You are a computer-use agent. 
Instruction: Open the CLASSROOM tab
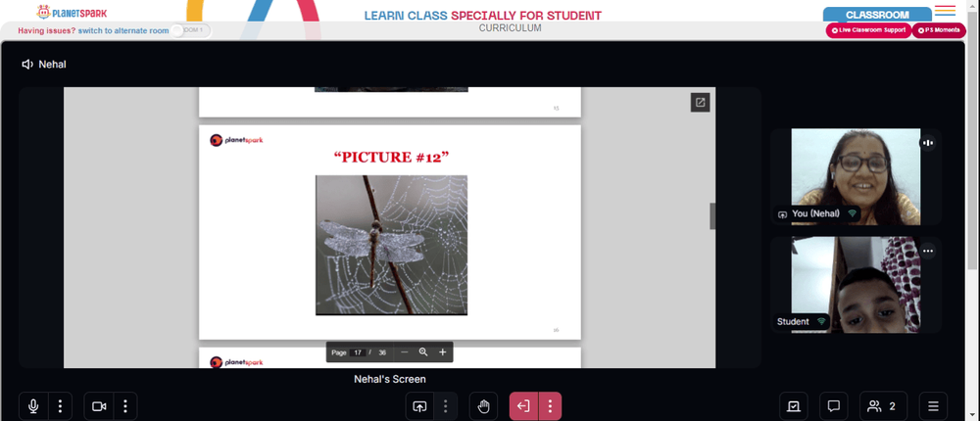coord(877,15)
